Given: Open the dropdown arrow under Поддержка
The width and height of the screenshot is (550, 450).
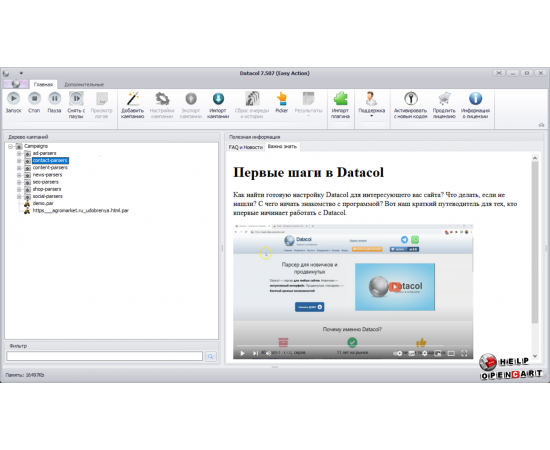Looking at the screenshot, I should pyautogui.click(x=371, y=116).
